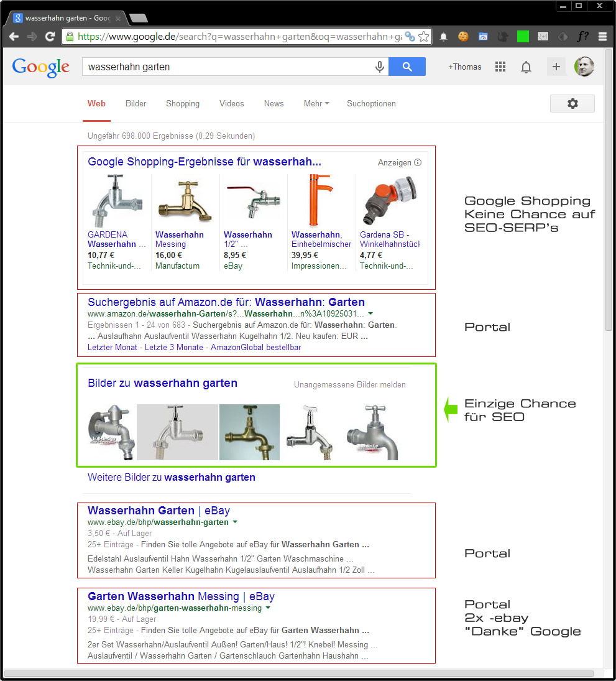Close the wasserhahn garten browser tab
Image resolution: width=616 pixels, height=681 pixels.
tap(118, 18)
